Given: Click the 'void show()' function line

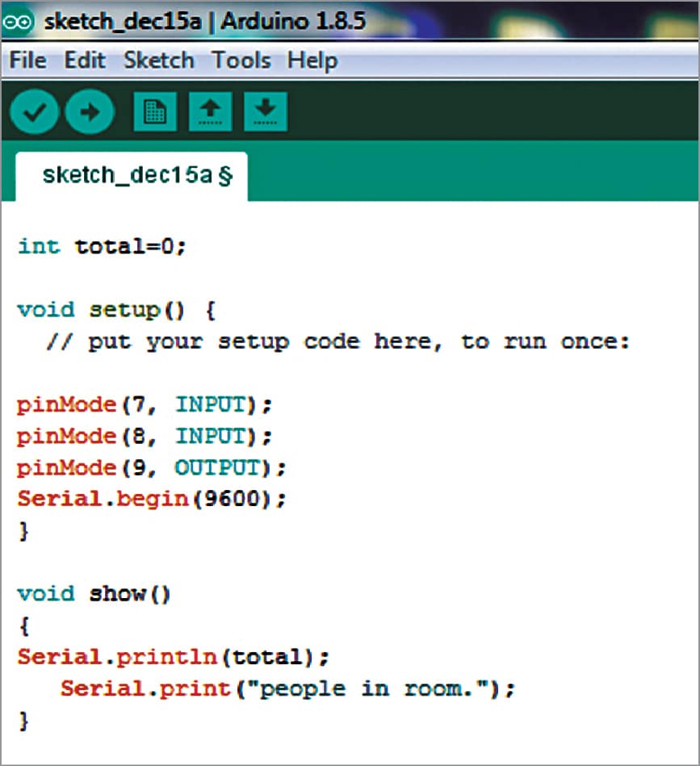Looking at the screenshot, I should [94, 594].
